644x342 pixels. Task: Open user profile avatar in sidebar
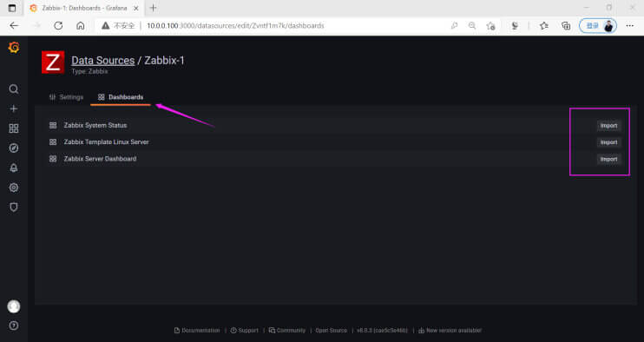[x=14, y=306]
